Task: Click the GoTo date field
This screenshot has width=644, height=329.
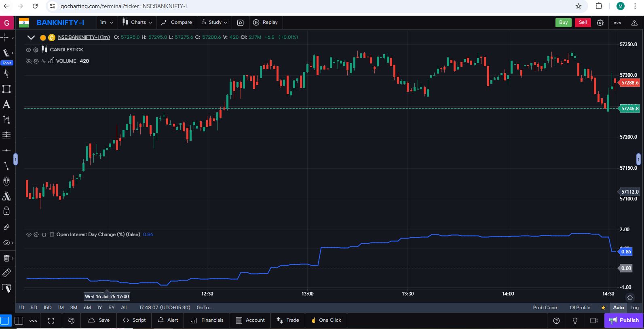Action: click(x=204, y=308)
